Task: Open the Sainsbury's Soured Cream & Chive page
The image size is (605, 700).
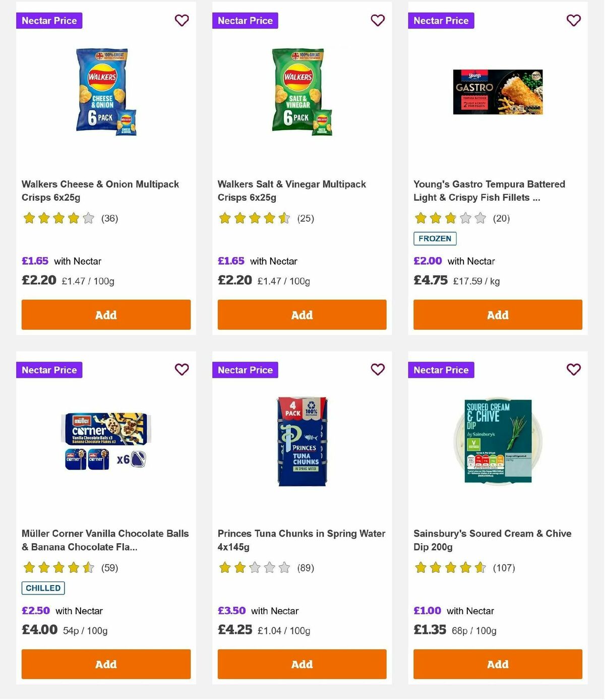Action: (493, 540)
